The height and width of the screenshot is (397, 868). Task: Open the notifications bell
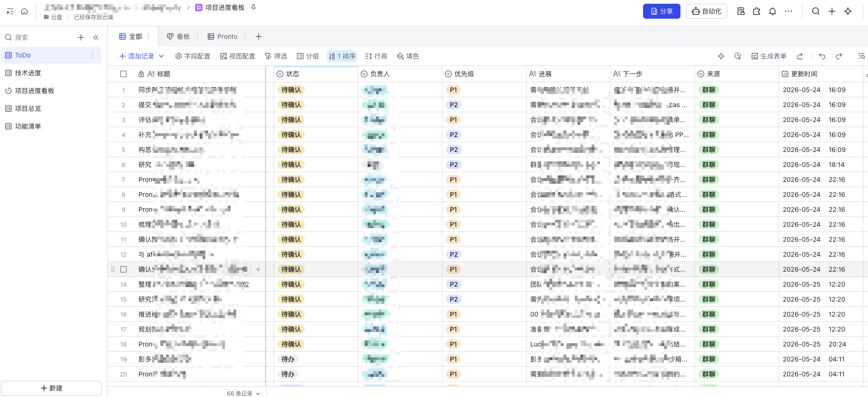pyautogui.click(x=773, y=11)
